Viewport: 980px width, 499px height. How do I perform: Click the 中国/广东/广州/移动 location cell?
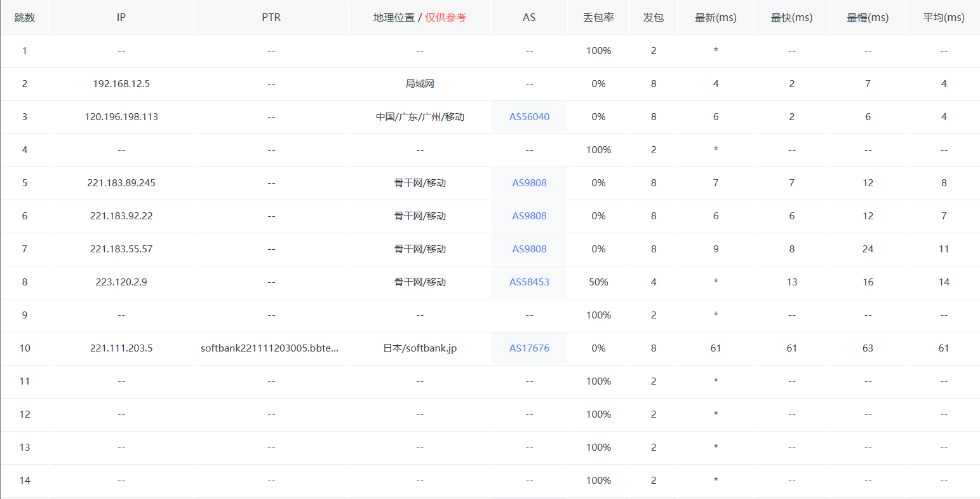coord(420,117)
